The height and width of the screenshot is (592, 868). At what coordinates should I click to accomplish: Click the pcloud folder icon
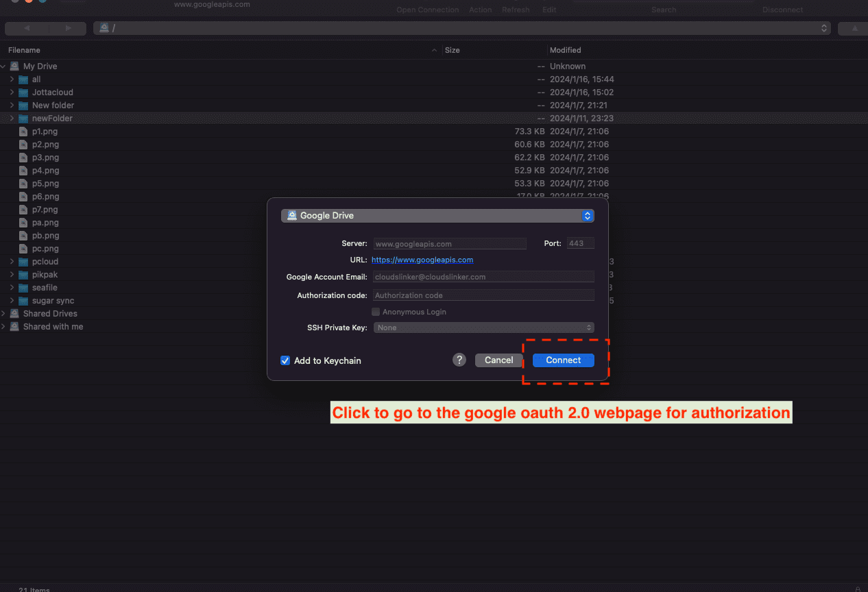click(x=23, y=262)
